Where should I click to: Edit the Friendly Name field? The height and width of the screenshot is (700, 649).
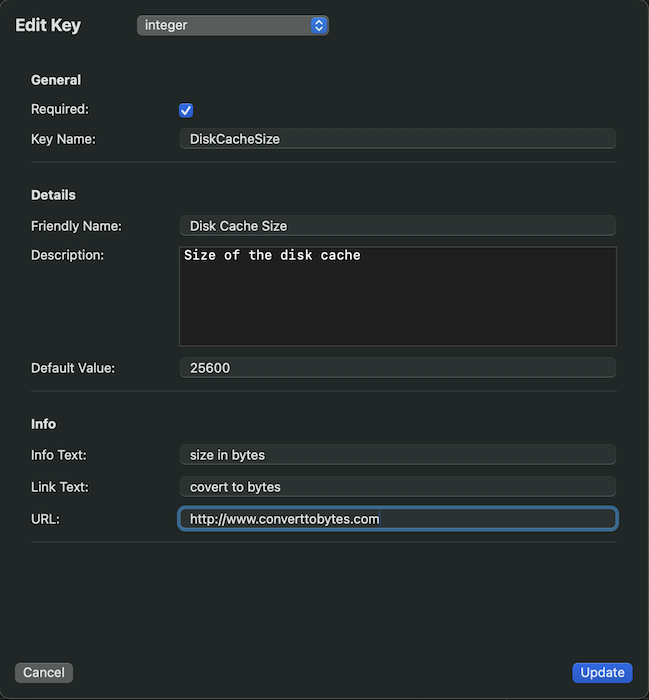coord(398,226)
